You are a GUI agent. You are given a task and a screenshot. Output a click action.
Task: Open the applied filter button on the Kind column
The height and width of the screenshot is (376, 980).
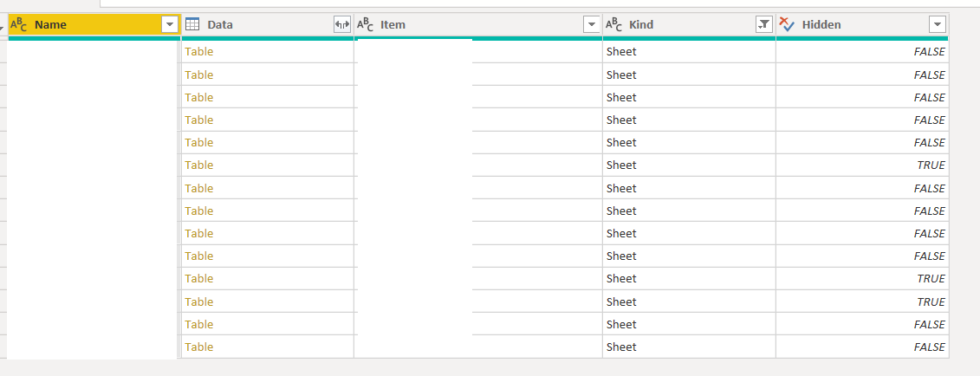click(763, 25)
